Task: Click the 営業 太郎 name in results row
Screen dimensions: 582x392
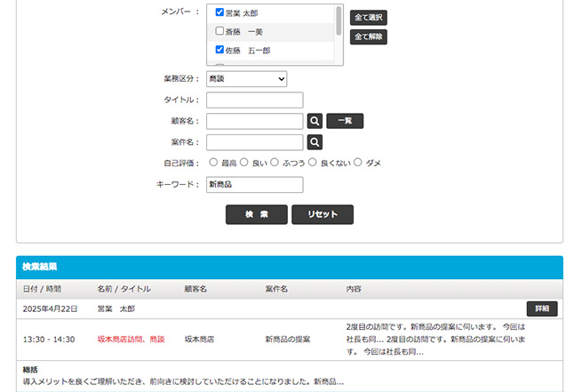Action: coord(116,308)
